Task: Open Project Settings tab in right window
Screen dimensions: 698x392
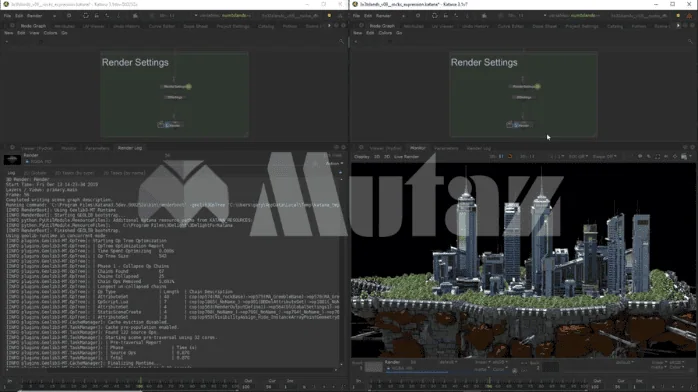Action: 582,26
